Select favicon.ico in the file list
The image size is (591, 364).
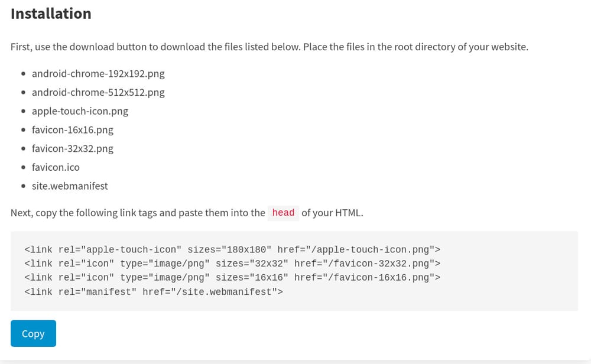coord(56,167)
